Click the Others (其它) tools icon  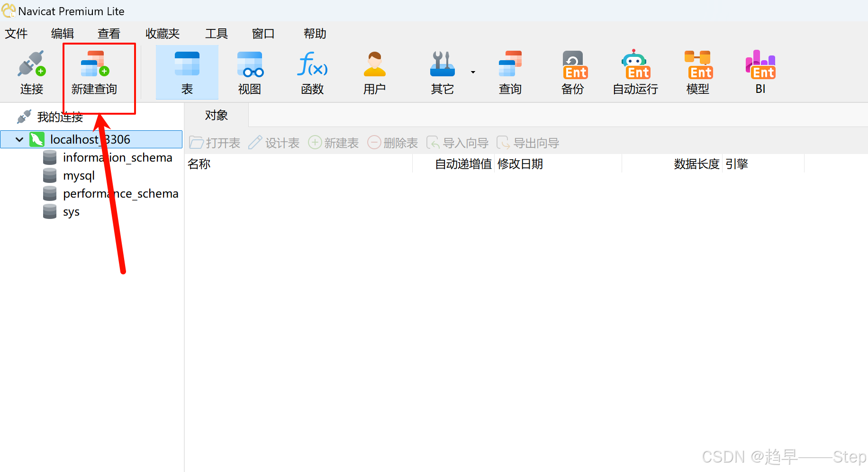tap(443, 73)
